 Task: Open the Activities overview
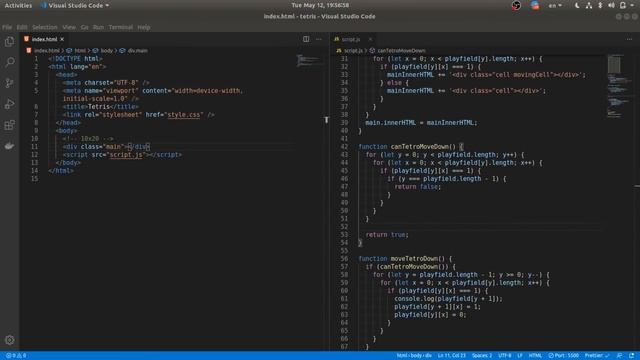18,5
